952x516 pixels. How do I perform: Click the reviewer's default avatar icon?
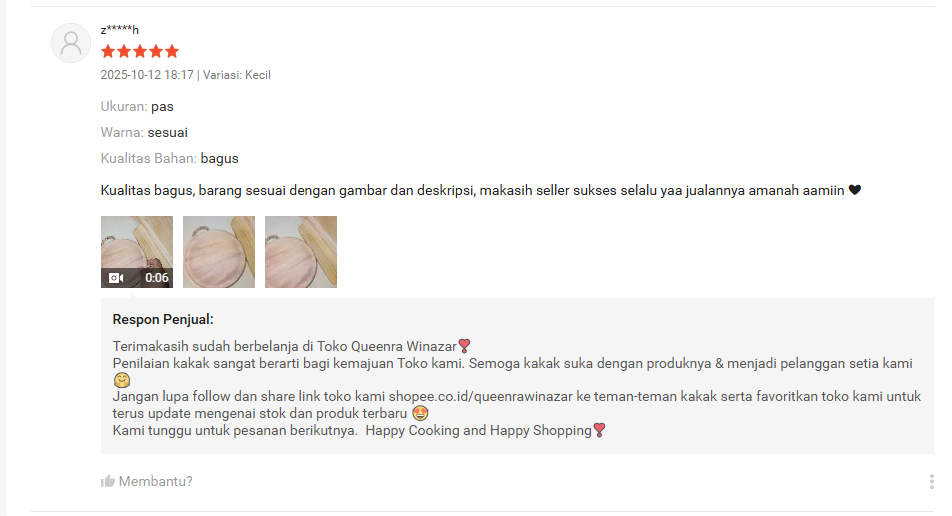click(71, 43)
